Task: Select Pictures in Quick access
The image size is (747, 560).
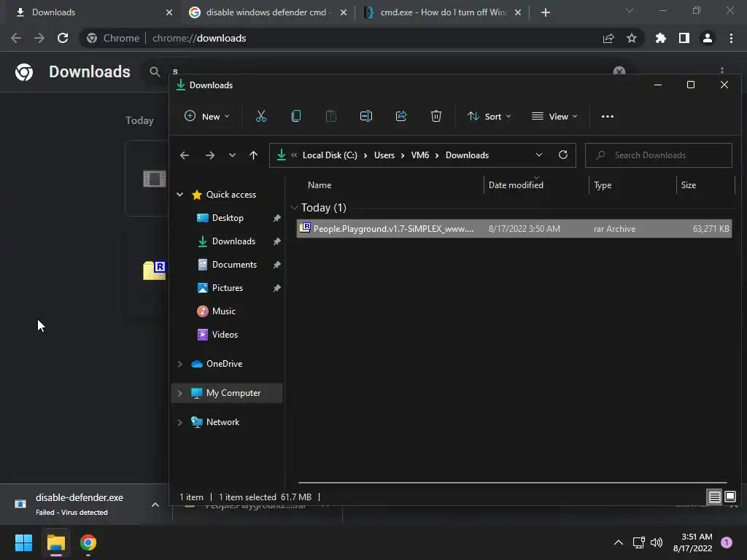Action: [x=228, y=288]
